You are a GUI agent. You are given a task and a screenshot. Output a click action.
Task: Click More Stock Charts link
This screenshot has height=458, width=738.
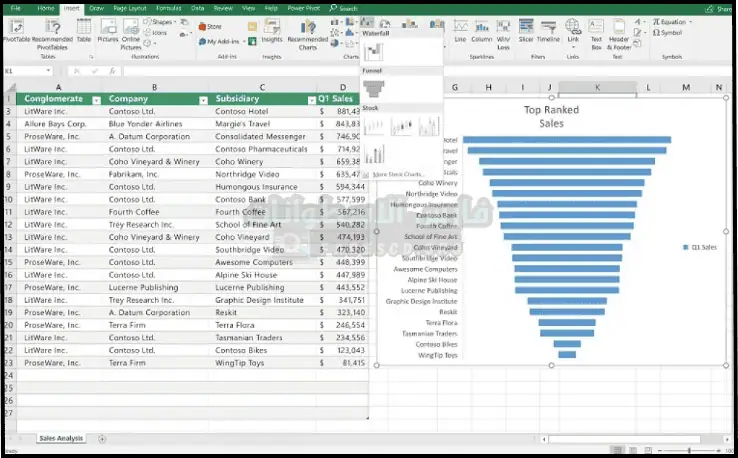[396, 174]
